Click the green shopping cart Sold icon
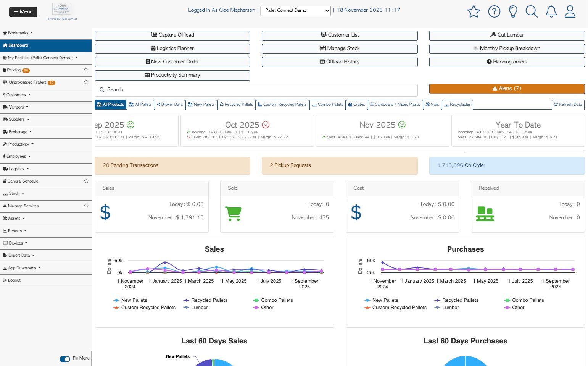The image size is (588, 366). coord(233,214)
